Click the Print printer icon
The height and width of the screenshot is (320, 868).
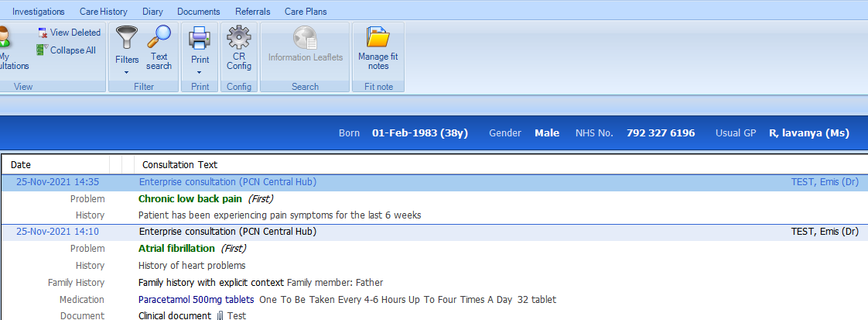pos(200,39)
